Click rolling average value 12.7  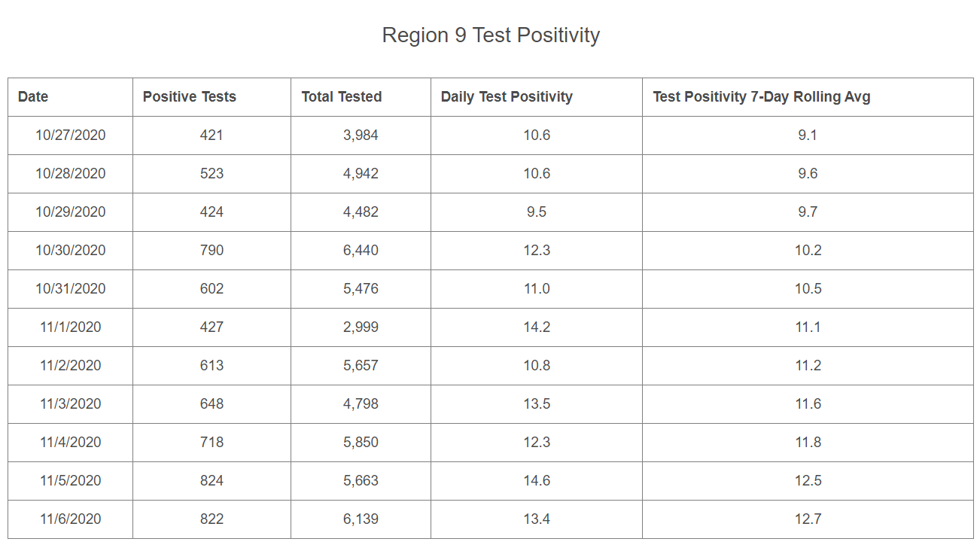[808, 519]
